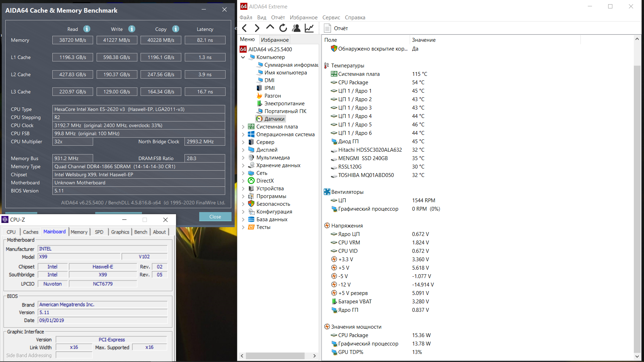Click the Memory Read 38720 MB/s value
644x362 pixels.
coord(73,40)
